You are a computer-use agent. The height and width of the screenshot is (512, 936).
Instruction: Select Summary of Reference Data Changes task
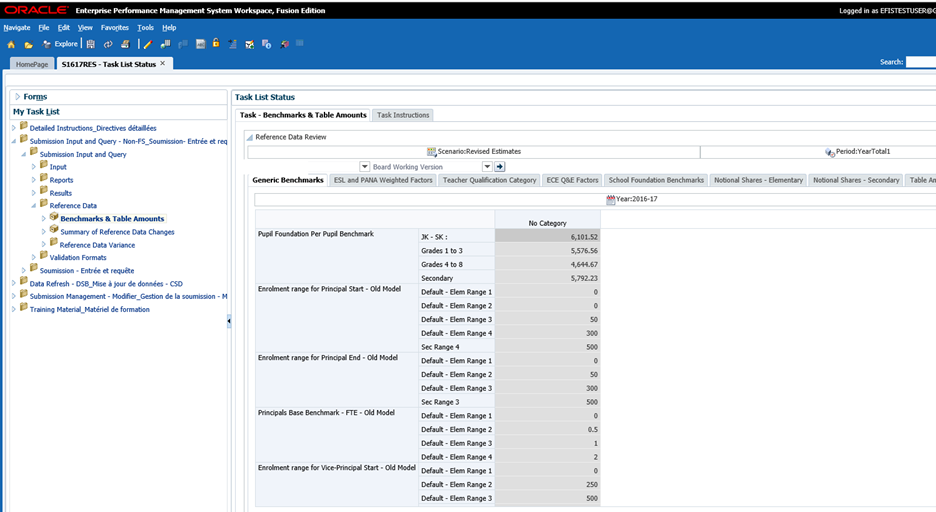click(x=117, y=231)
